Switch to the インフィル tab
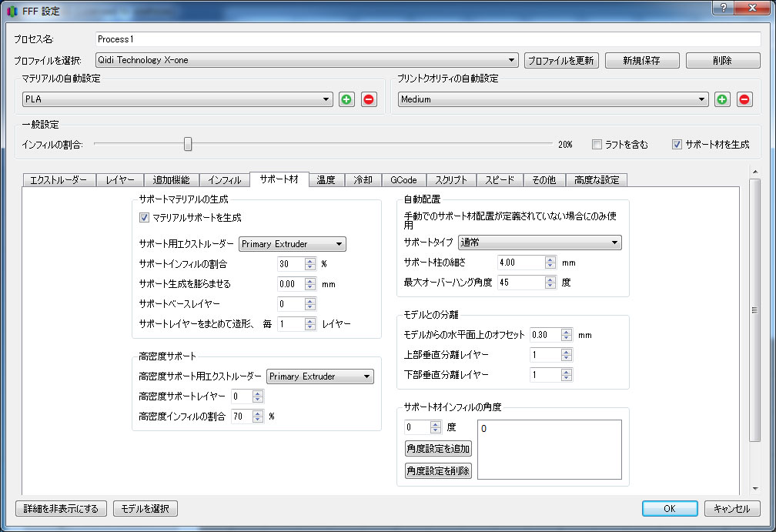776x532 pixels. (225, 180)
